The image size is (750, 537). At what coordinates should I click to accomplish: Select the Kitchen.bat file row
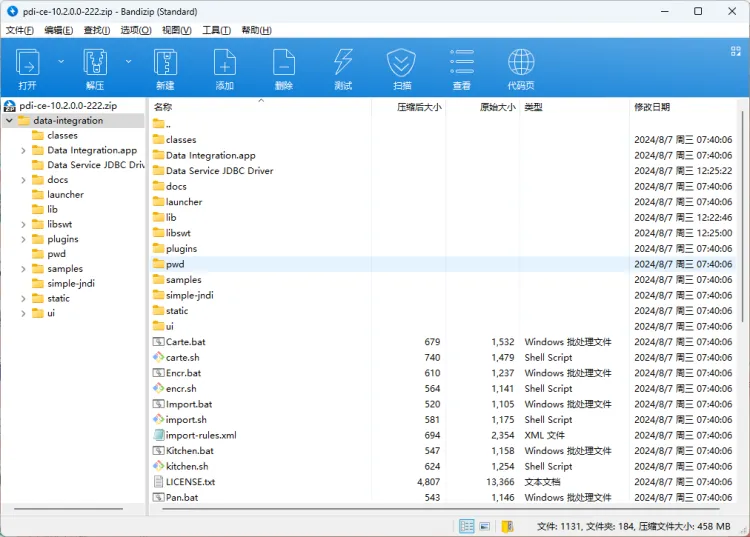tap(443, 450)
